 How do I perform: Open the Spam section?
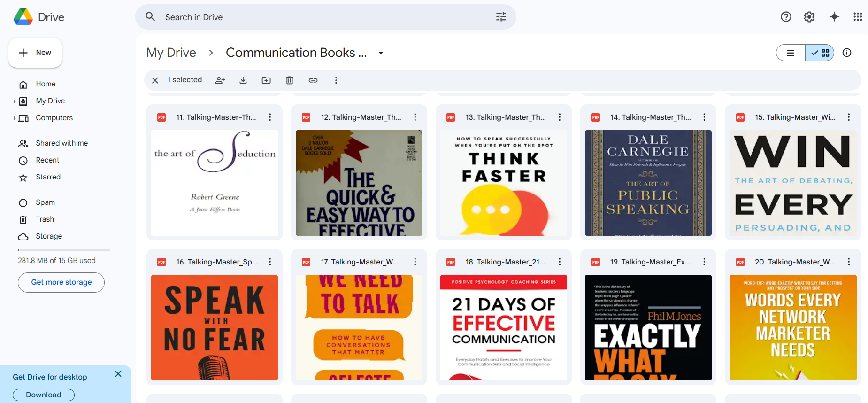point(45,202)
